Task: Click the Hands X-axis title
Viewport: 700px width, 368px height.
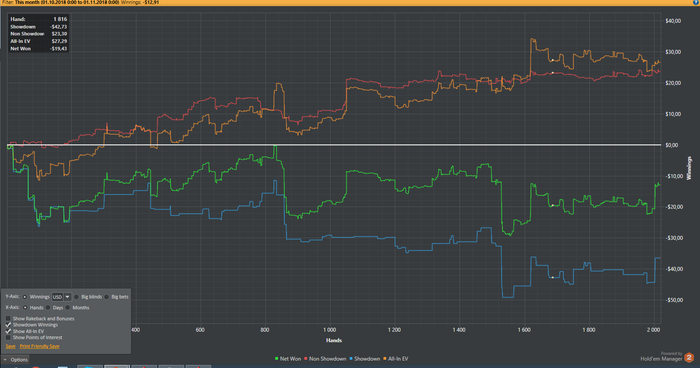Action: point(334,340)
